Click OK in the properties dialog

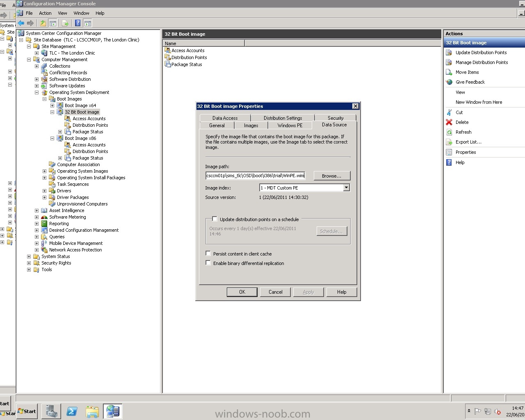pyautogui.click(x=242, y=292)
